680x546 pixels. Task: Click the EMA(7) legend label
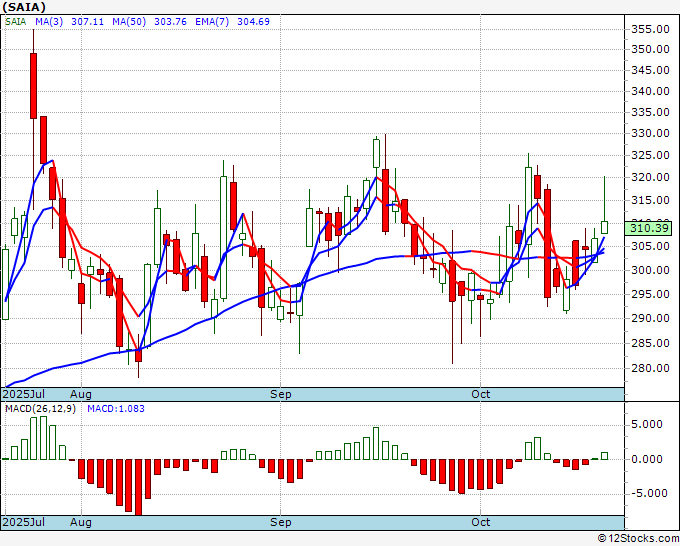(212, 22)
